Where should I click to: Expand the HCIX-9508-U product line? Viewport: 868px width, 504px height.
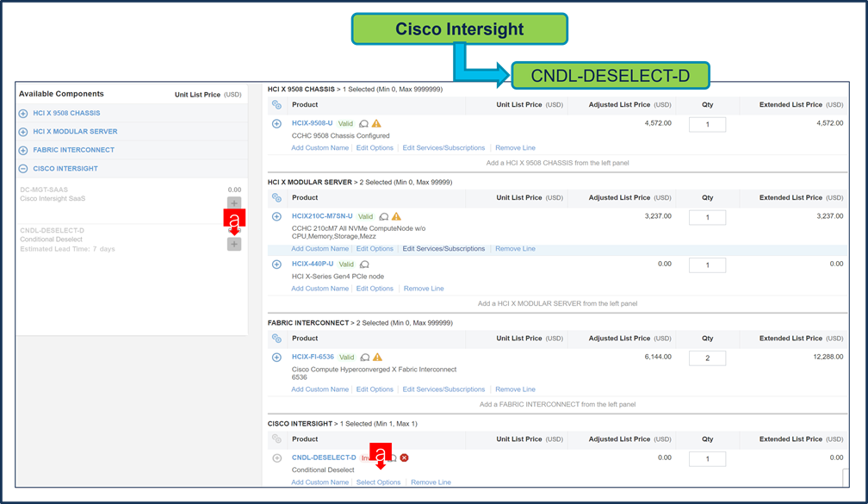click(x=276, y=123)
